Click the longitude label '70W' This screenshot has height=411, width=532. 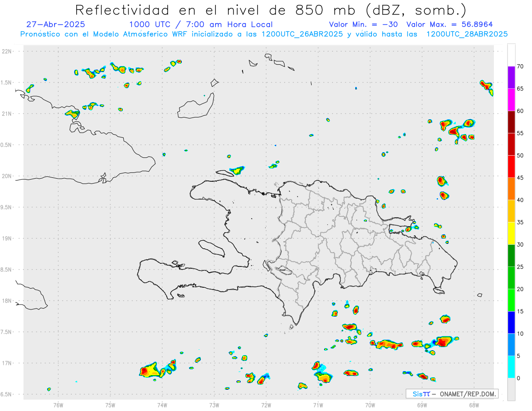click(370, 405)
